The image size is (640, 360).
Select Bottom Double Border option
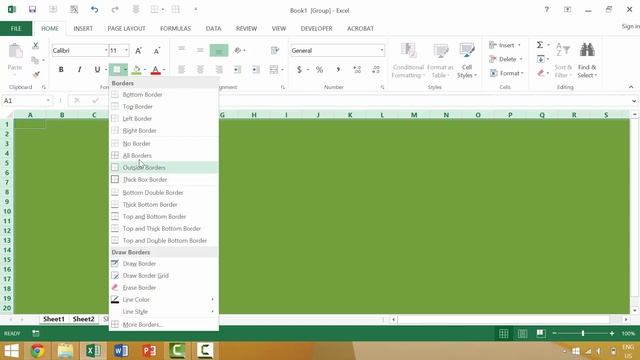[163, 193]
